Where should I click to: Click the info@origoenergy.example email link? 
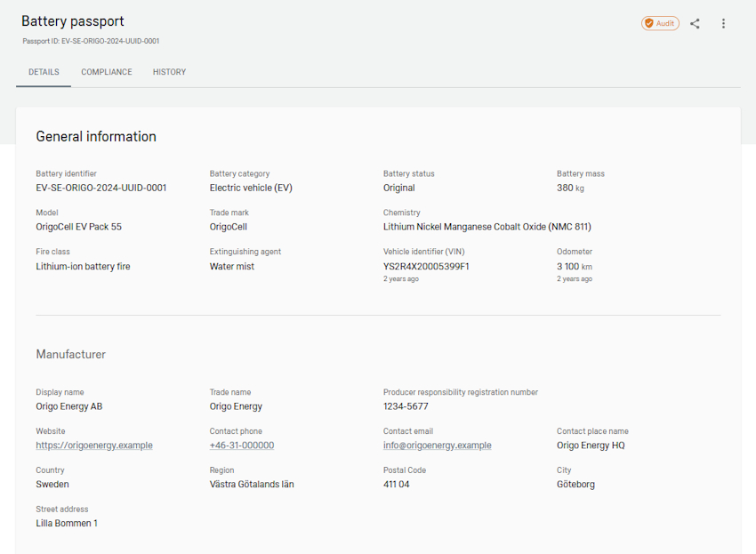(x=437, y=446)
